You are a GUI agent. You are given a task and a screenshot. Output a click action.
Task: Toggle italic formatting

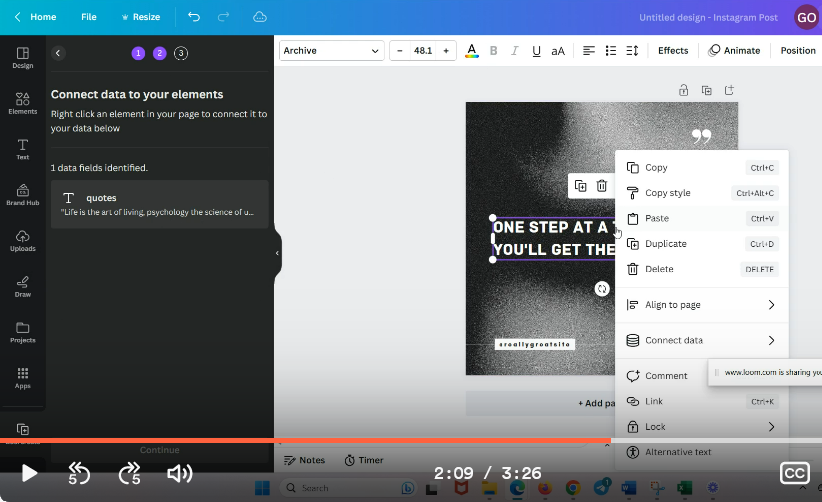pos(515,50)
